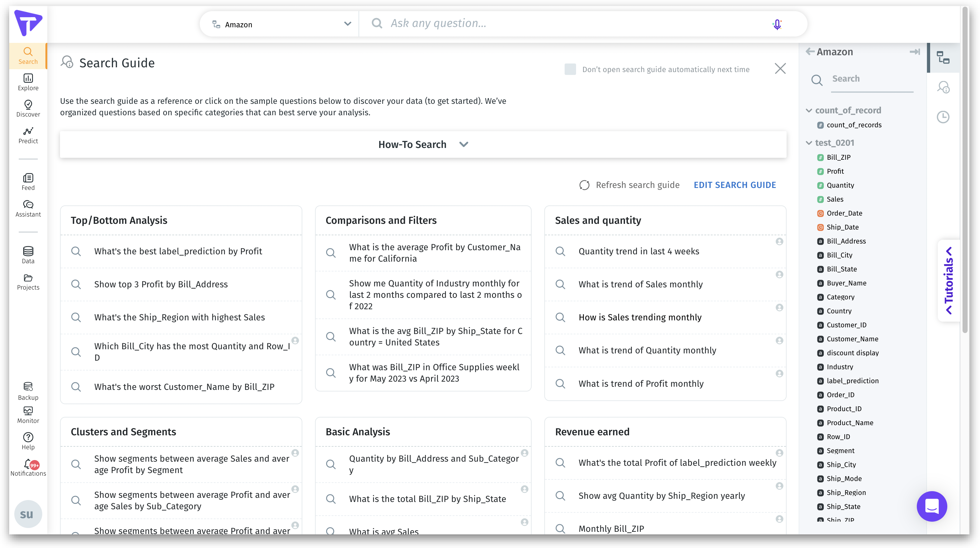Click EDIT SEARCH GUIDE link
This screenshot has width=980, height=548.
(734, 185)
